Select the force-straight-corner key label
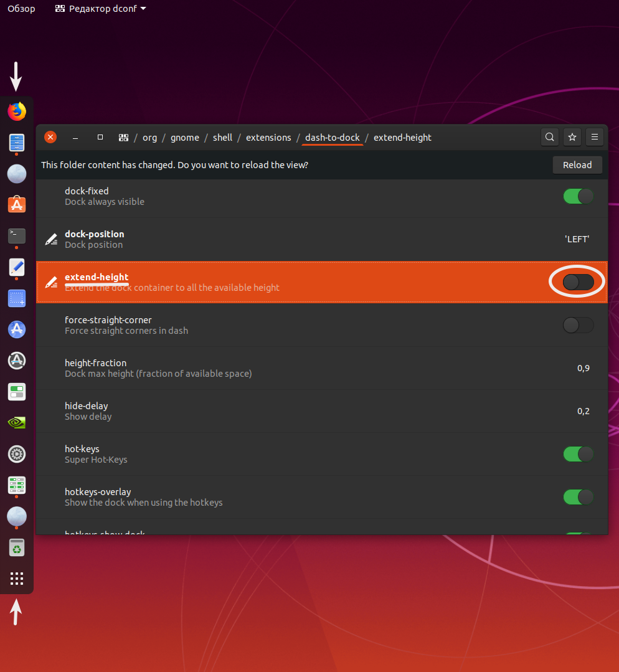This screenshot has height=672, width=619. [108, 320]
